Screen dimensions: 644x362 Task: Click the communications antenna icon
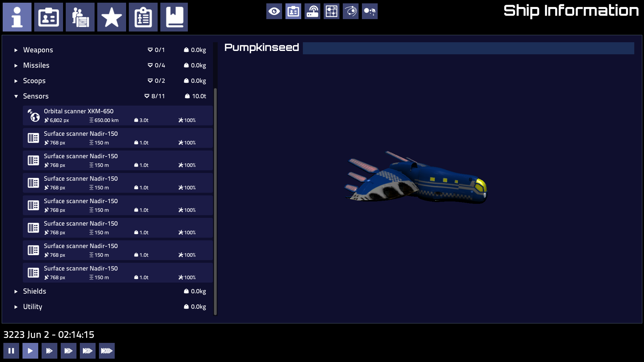click(312, 11)
